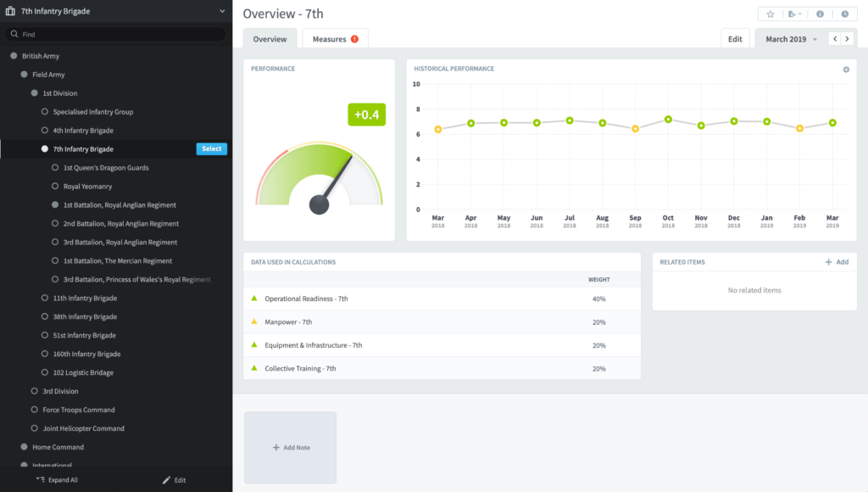Click Add in the Related Items panel
Screen dimensions: 868x492
[837, 262]
